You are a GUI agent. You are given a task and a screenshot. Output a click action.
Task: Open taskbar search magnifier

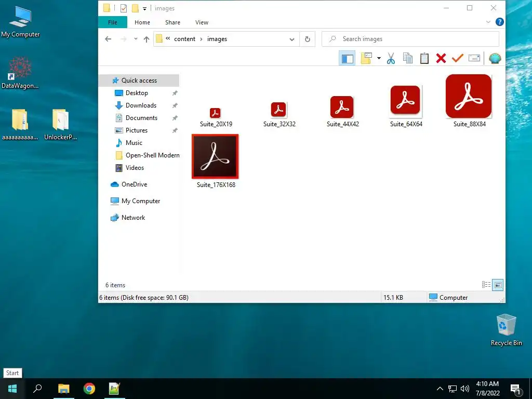pyautogui.click(x=37, y=389)
